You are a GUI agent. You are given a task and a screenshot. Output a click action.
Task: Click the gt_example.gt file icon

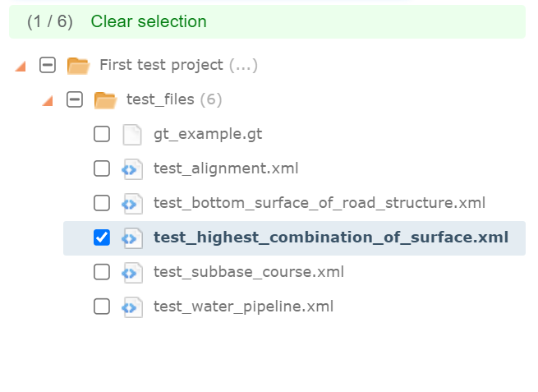pos(131,135)
